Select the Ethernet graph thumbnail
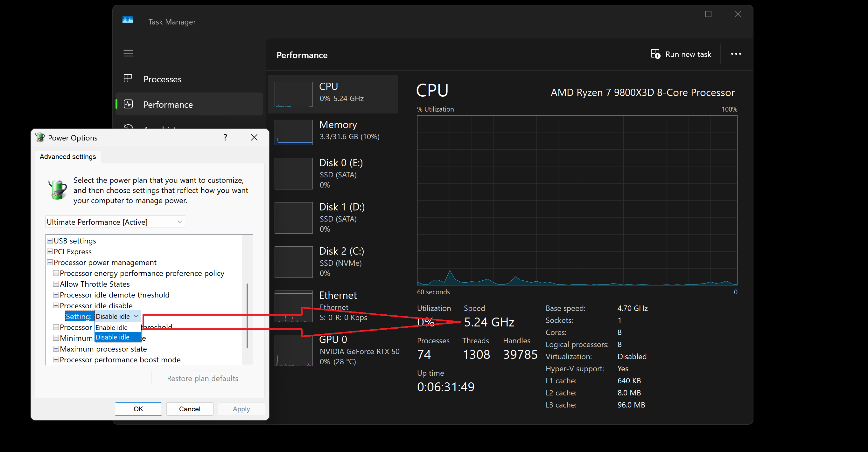Image resolution: width=868 pixels, height=452 pixels. [x=293, y=306]
